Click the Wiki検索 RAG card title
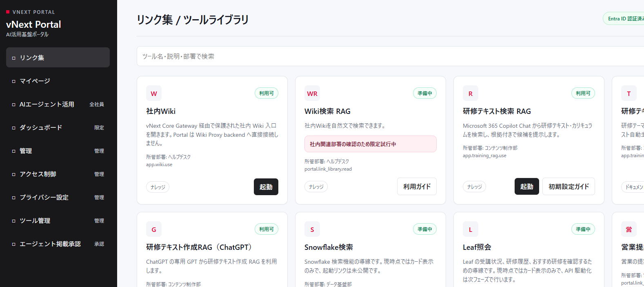This screenshot has height=287, width=644. pos(327,111)
